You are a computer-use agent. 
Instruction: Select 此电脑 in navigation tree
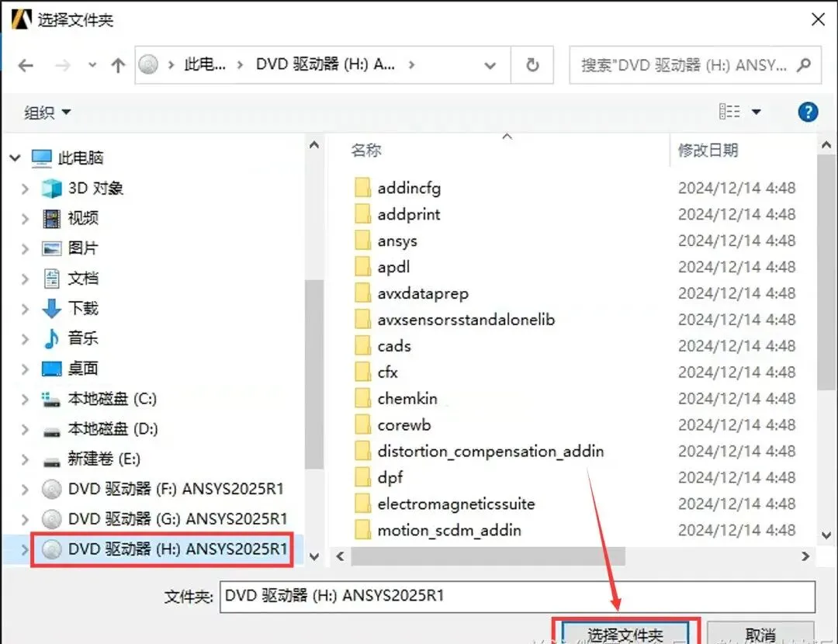80,158
